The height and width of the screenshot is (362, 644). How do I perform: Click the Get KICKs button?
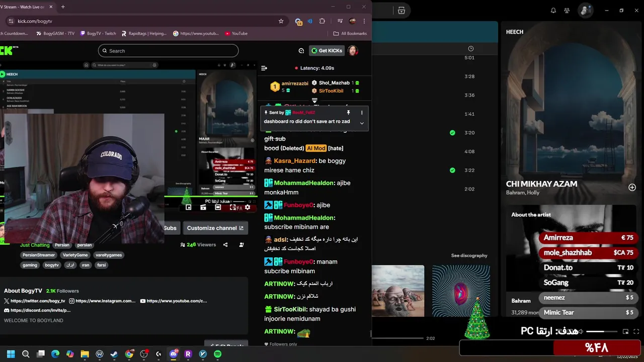[x=327, y=51]
